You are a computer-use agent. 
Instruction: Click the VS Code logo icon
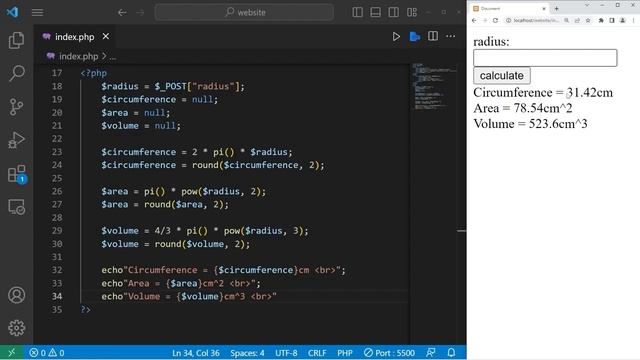tap(13, 12)
